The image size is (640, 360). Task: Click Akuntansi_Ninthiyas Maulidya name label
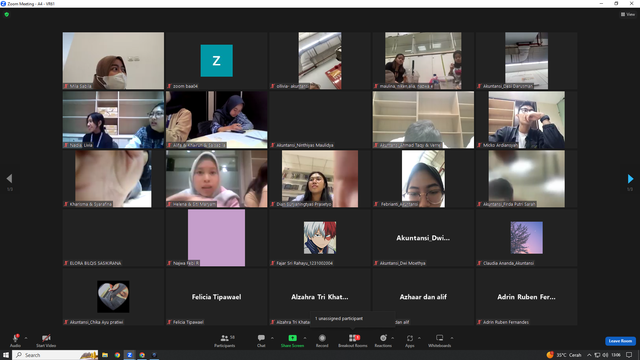coord(304,145)
